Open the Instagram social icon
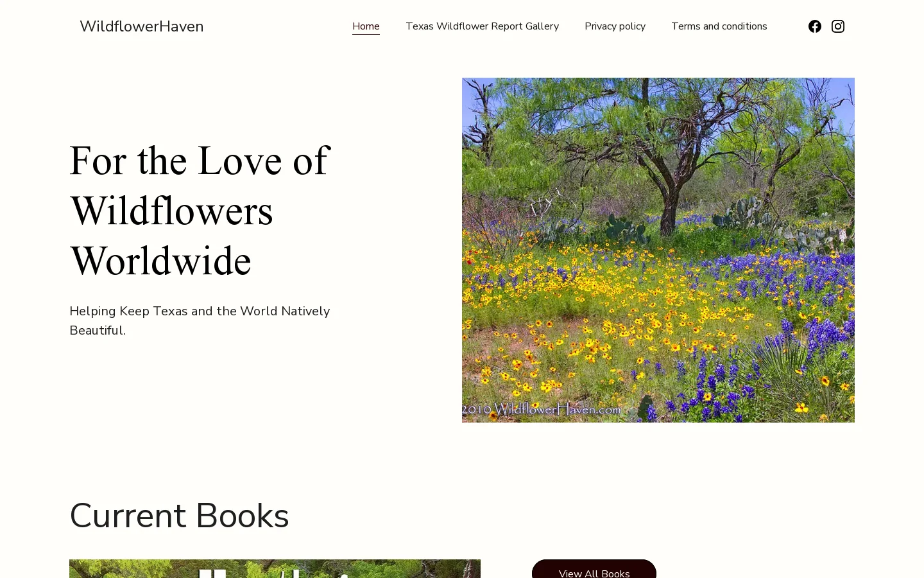Image resolution: width=924 pixels, height=578 pixels. point(838,26)
